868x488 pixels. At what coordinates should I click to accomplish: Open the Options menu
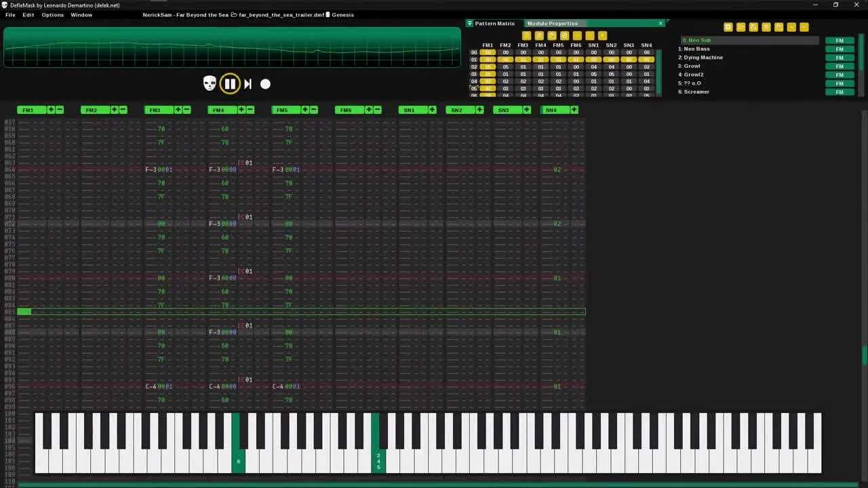point(52,15)
